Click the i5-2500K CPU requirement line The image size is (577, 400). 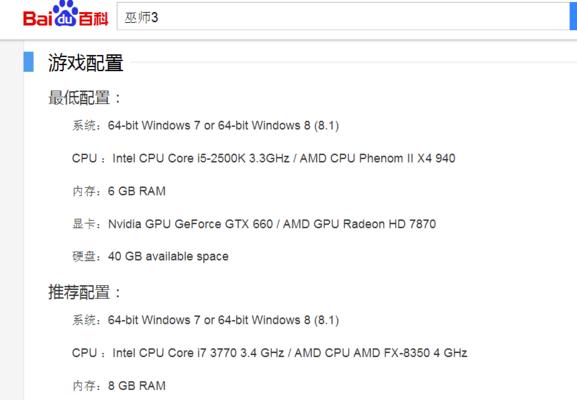pyautogui.click(x=263, y=158)
